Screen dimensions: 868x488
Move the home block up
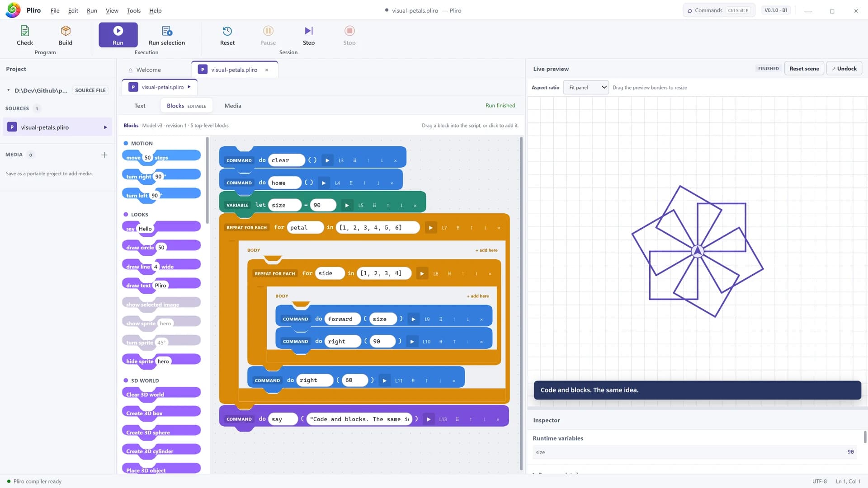pos(364,183)
